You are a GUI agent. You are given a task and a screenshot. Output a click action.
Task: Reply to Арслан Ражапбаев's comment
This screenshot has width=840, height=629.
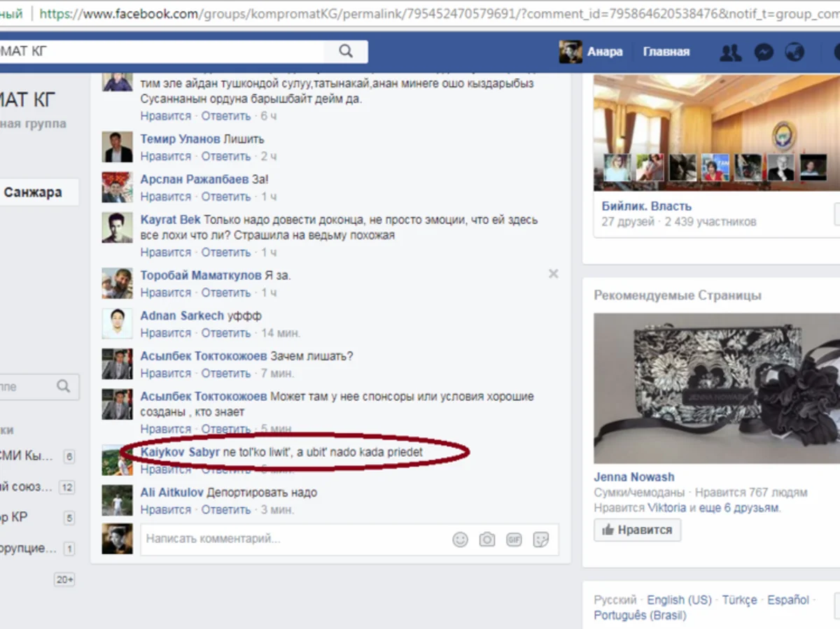click(226, 197)
